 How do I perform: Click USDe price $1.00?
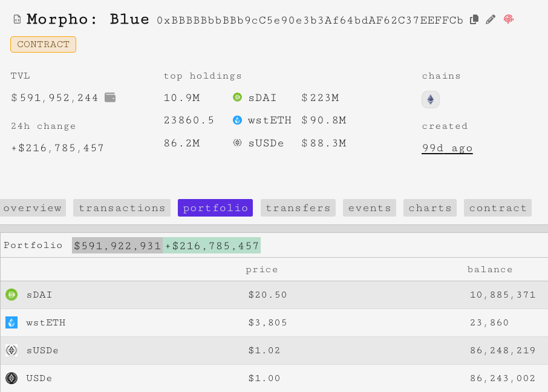point(264,378)
